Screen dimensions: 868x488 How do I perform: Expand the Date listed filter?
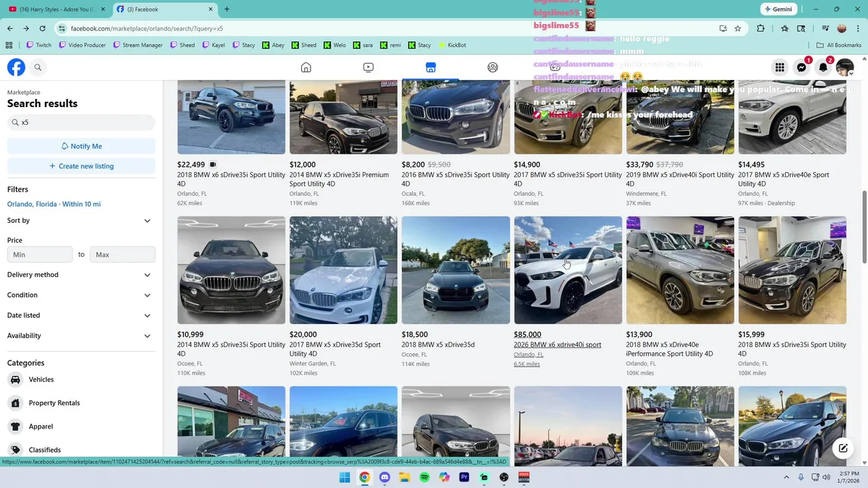81,316
